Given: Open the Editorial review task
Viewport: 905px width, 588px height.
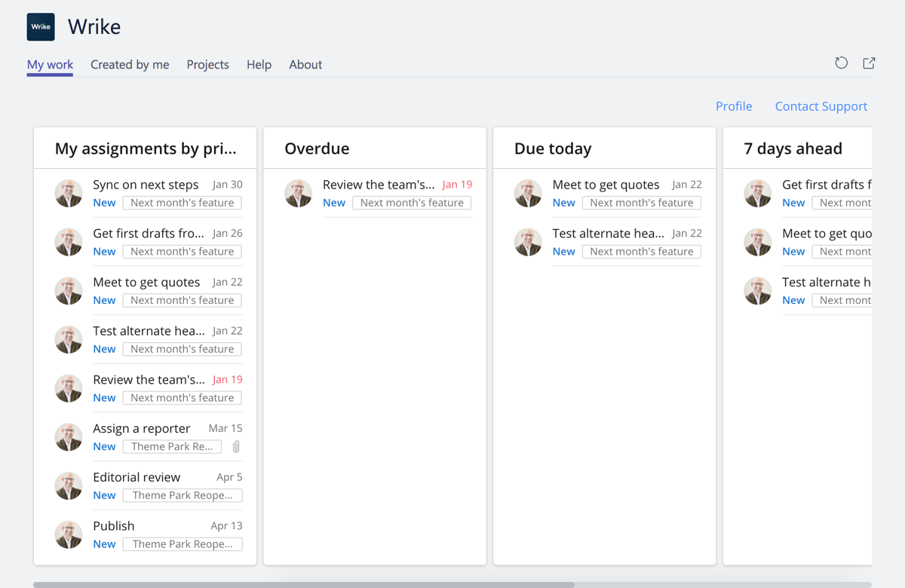Looking at the screenshot, I should (x=137, y=477).
